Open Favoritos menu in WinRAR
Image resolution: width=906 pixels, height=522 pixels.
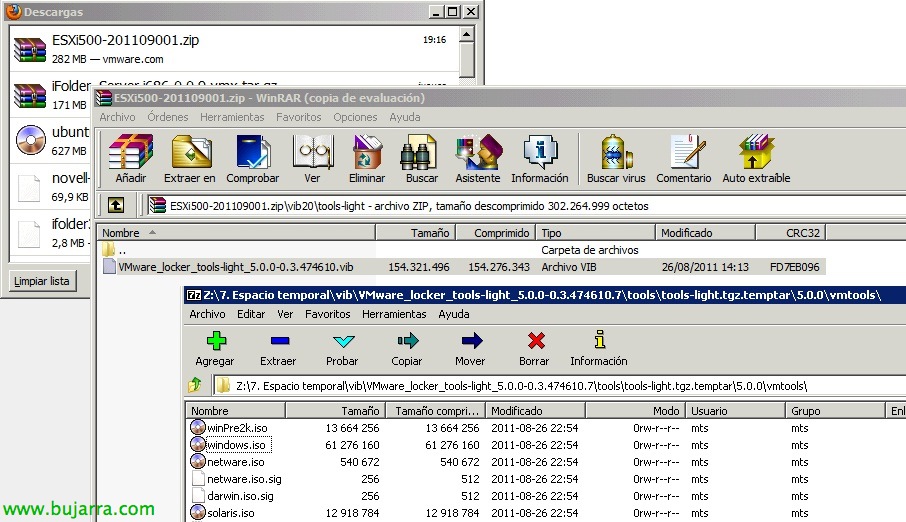coord(298,117)
